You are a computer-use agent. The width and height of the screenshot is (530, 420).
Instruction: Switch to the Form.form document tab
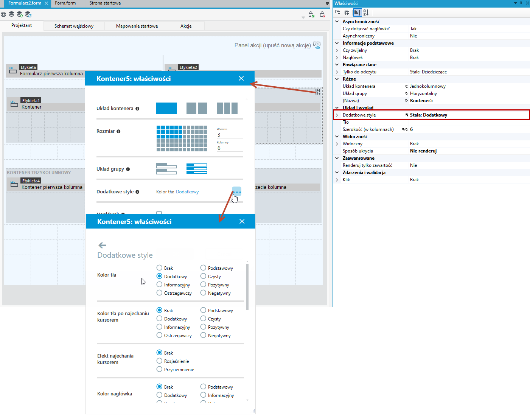[65, 3]
